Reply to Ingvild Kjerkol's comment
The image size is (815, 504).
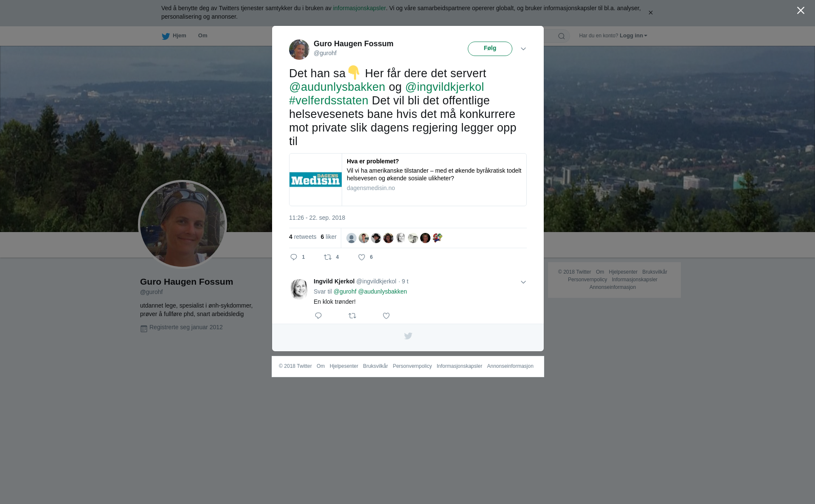pyautogui.click(x=318, y=316)
